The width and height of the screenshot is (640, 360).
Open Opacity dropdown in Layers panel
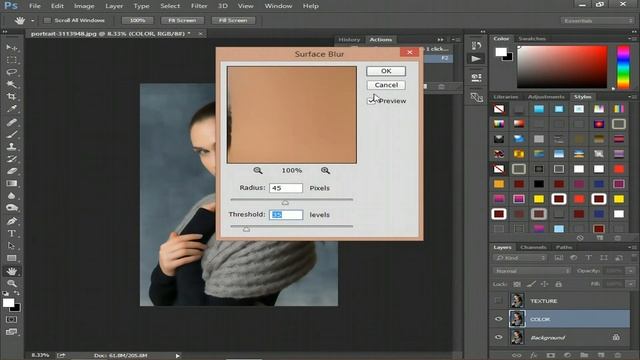coord(631,271)
